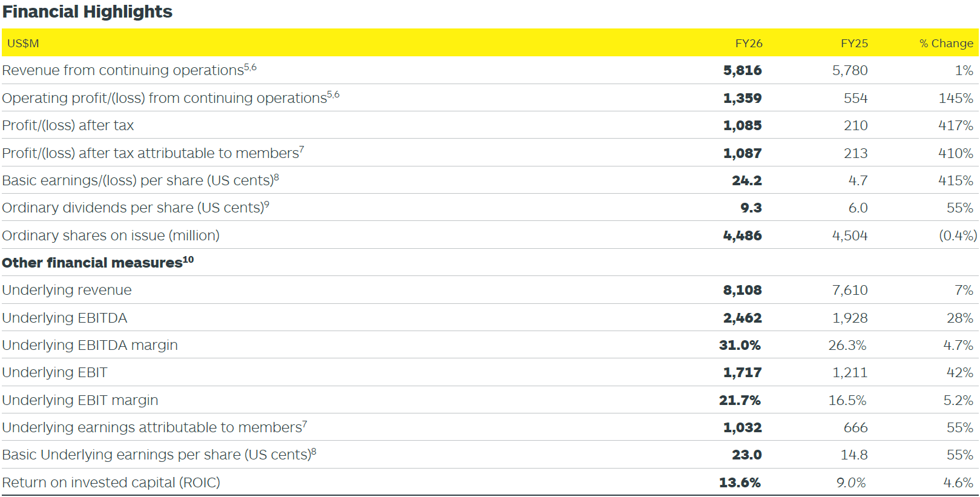The width and height of the screenshot is (980, 497).
Task: Click Ordinary shares on issue value 4,486
Action: [743, 235]
